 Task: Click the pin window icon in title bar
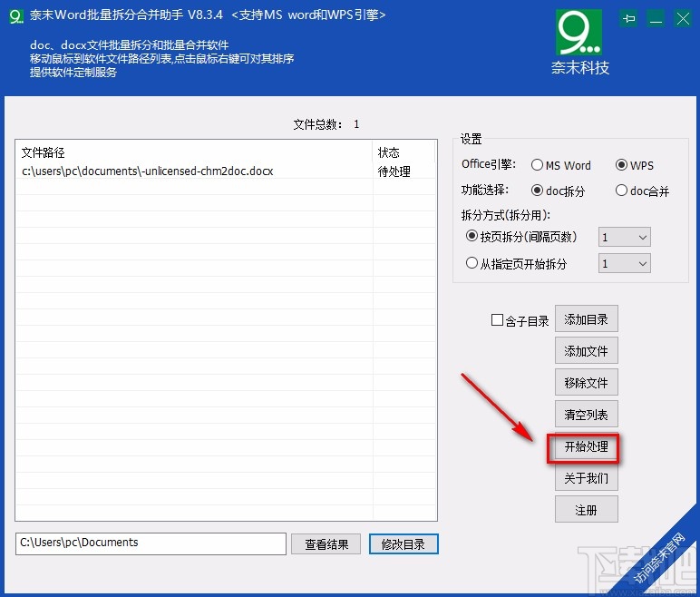click(x=629, y=19)
